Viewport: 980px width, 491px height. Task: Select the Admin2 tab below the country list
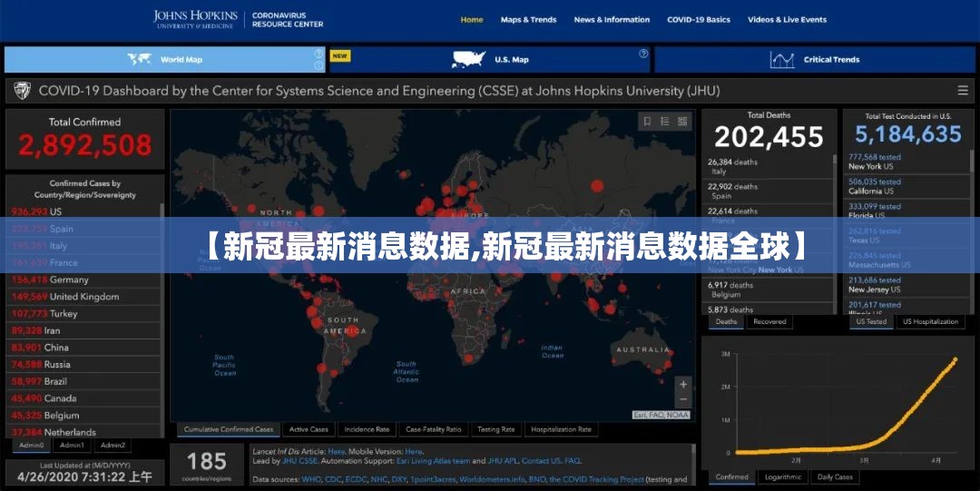click(x=113, y=446)
